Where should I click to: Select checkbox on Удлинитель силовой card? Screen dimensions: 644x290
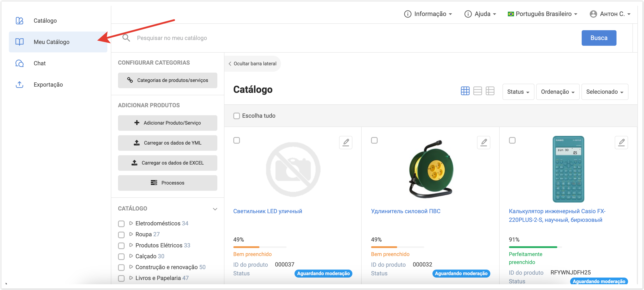pyautogui.click(x=374, y=140)
